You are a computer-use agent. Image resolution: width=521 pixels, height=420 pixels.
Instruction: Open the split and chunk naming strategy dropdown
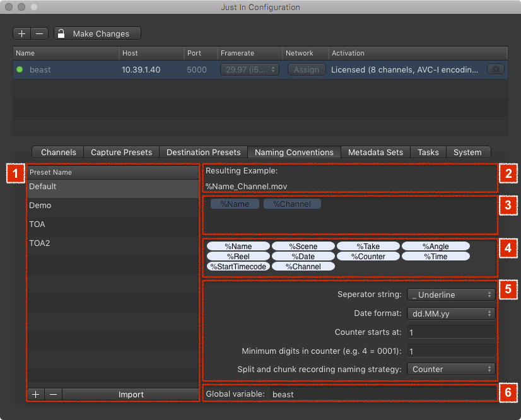click(451, 369)
